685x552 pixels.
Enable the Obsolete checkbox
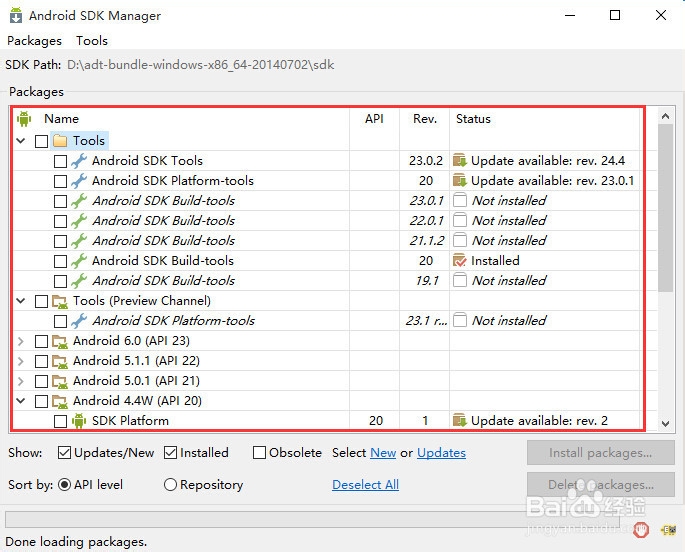click(x=260, y=453)
